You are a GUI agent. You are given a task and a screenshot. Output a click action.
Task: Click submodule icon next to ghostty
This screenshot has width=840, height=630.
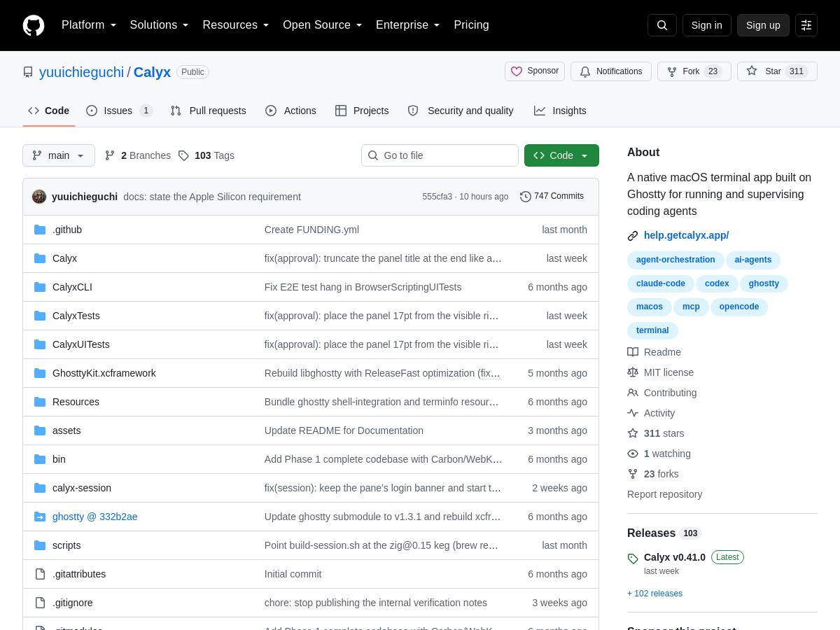tap(40, 517)
